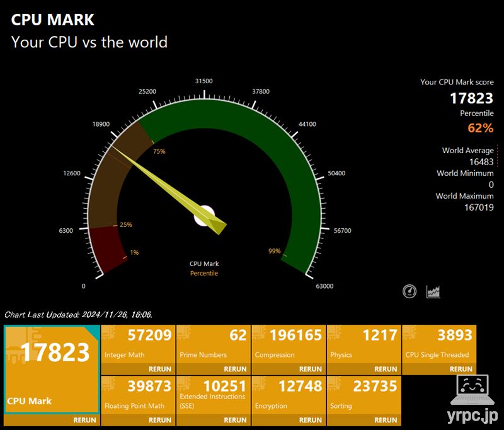Screen dimensions: 504x430
Task: Select the speedometer gauge view icon
Action: [409, 291]
